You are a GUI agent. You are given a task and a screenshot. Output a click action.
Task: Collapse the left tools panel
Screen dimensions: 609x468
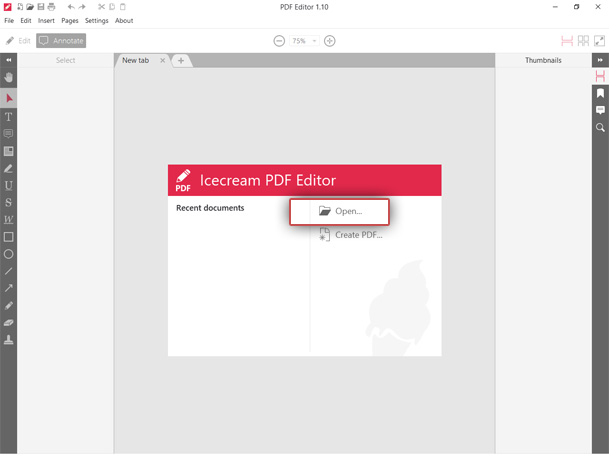(9, 60)
